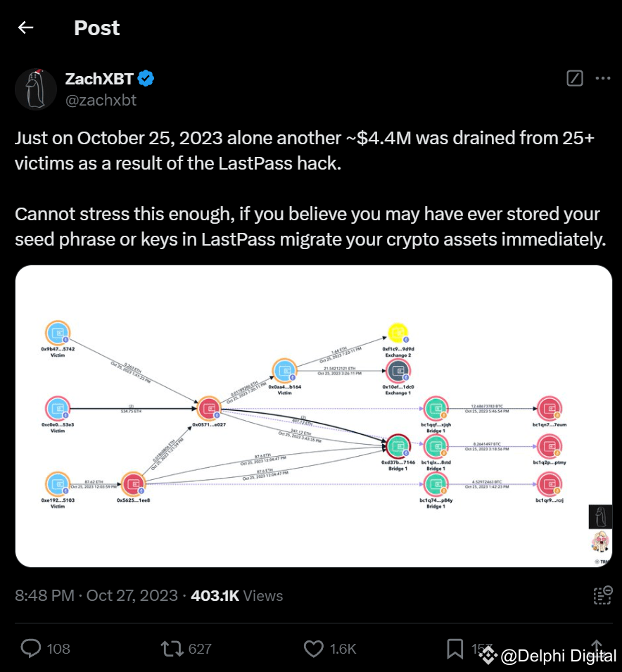Click the dashed-box icon beside the view count

602,595
